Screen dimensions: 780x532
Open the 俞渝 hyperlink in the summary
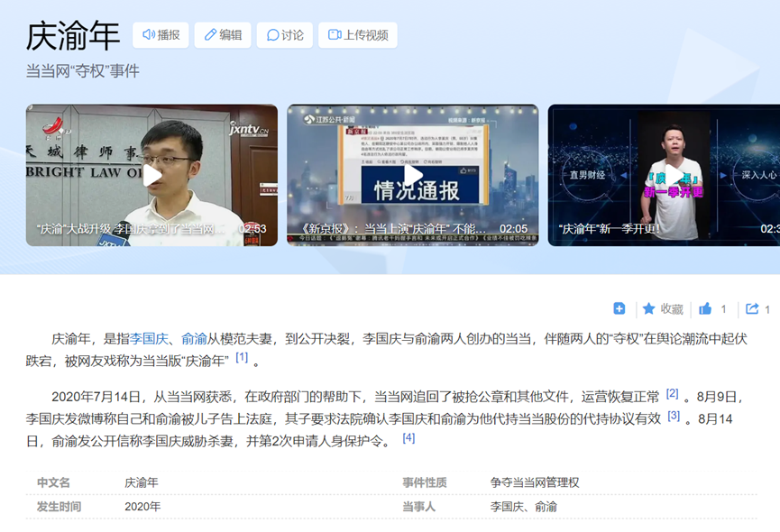(x=194, y=339)
